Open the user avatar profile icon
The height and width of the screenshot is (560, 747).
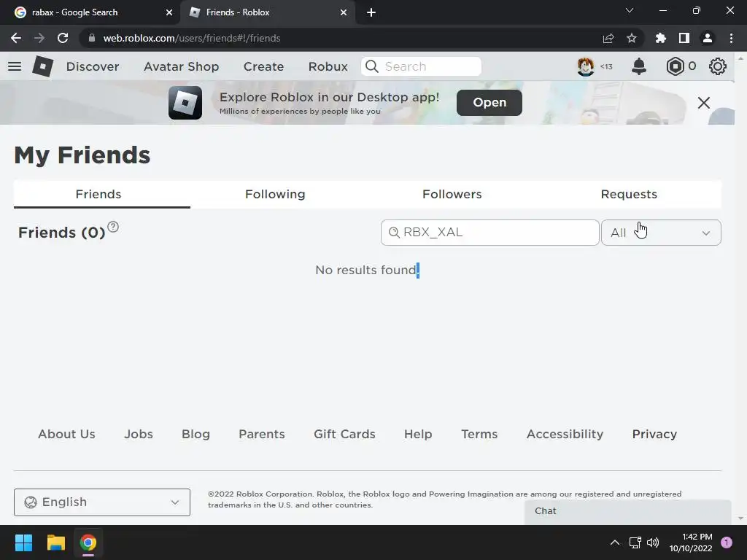[x=586, y=66]
